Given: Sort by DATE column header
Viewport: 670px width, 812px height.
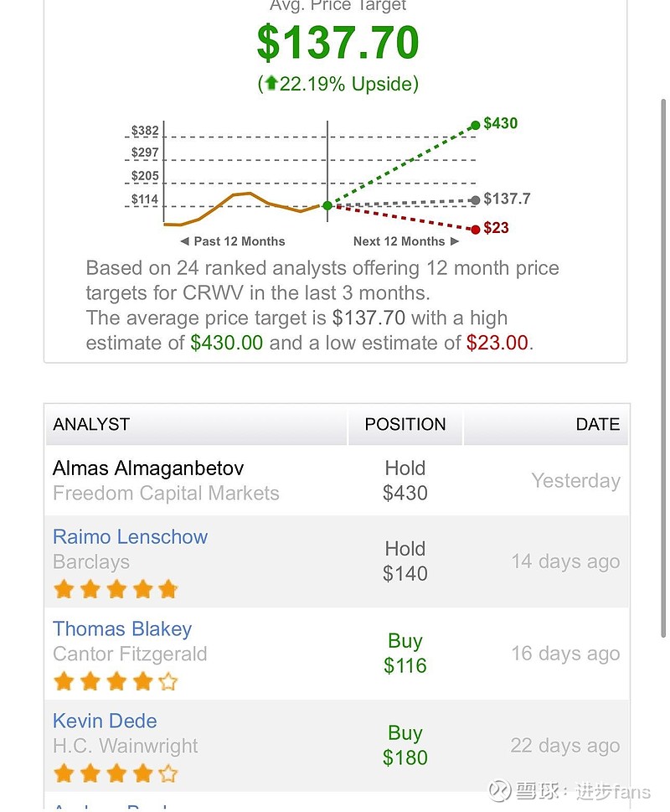Looking at the screenshot, I should [597, 424].
